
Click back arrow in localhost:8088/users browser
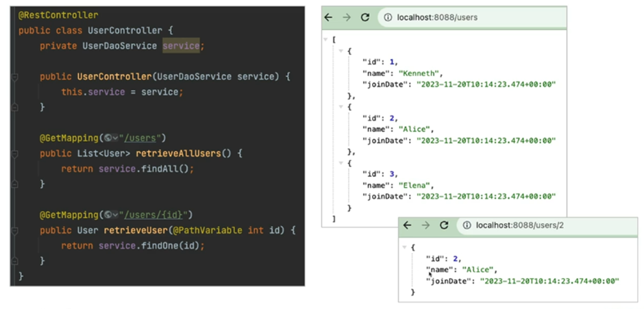click(328, 18)
